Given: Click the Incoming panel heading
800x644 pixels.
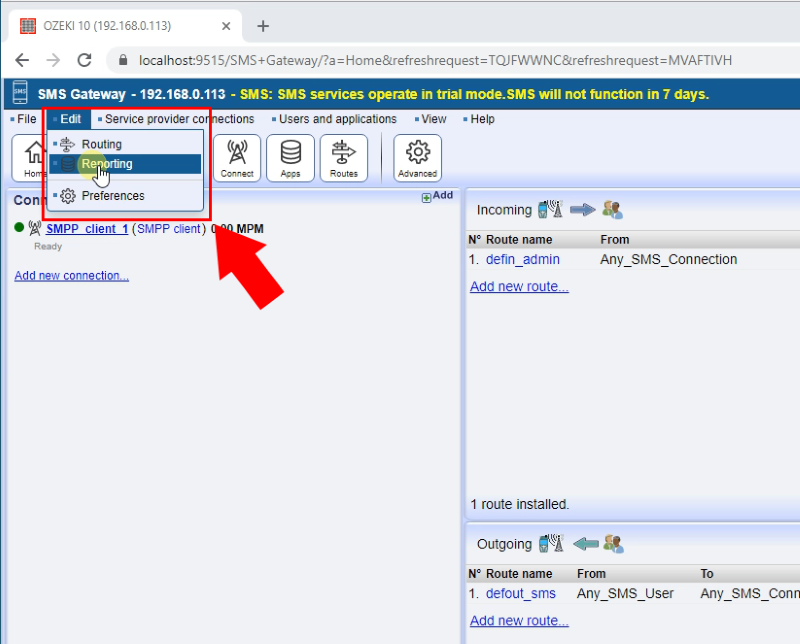Looking at the screenshot, I should tap(504, 210).
